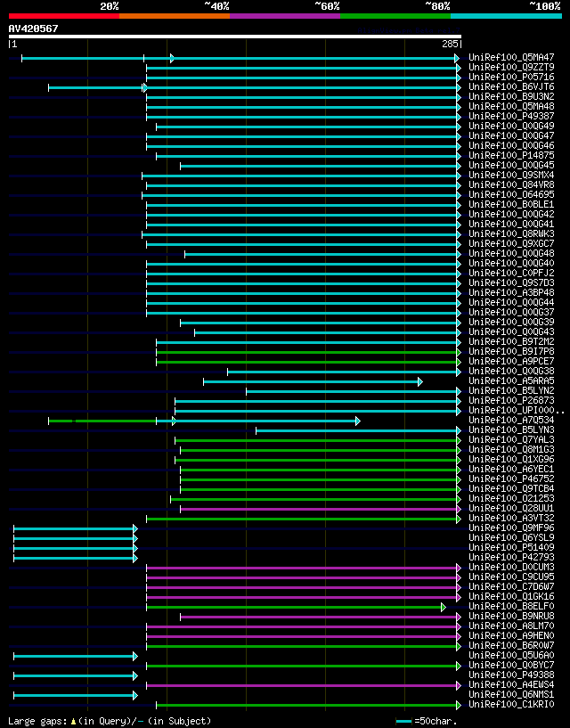
Task: Click the green alignment bar for UniRef100_B8ELF0
Action: 297,608
